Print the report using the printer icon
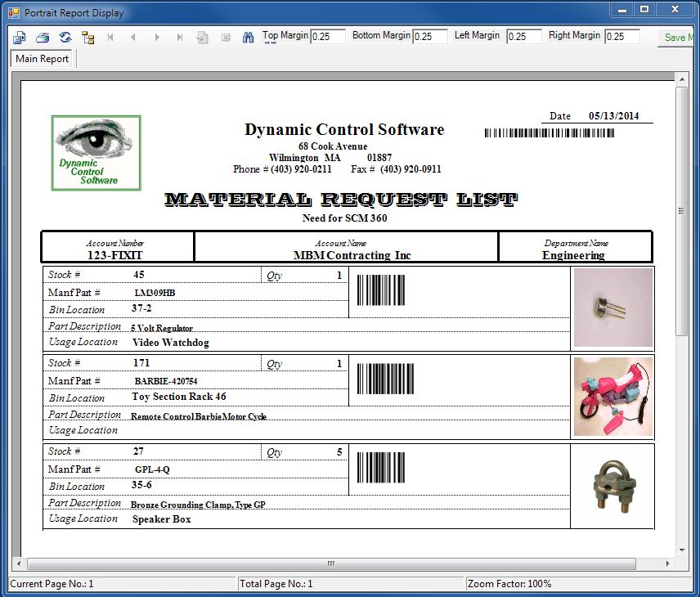The image size is (700, 597). pos(43,38)
